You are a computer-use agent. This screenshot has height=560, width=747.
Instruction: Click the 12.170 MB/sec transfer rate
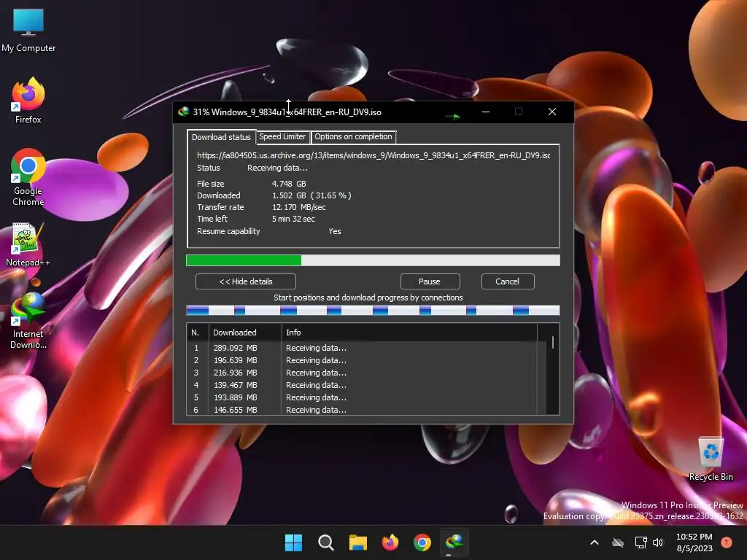(x=298, y=207)
